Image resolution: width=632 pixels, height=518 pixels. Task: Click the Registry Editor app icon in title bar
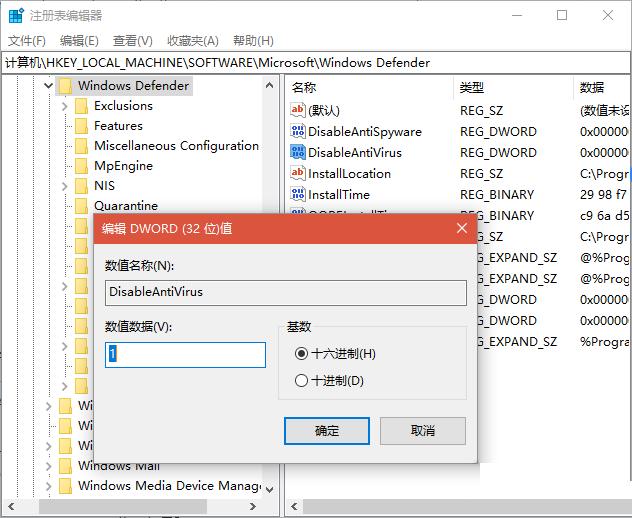coord(16,16)
